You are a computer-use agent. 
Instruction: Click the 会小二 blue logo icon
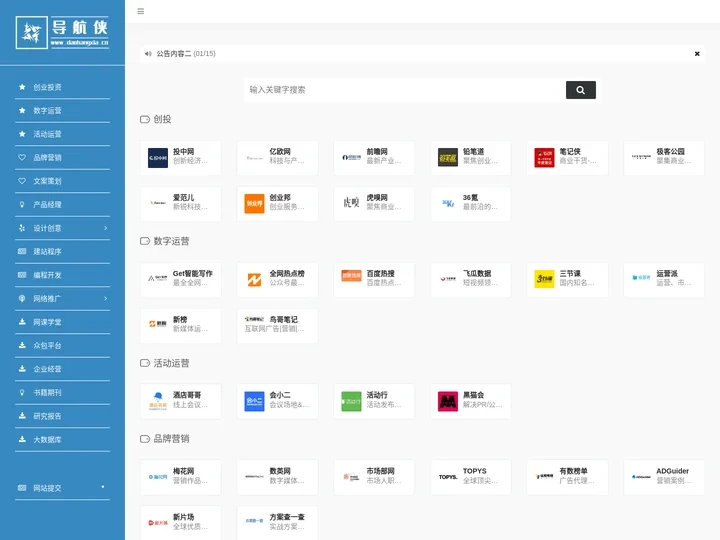click(254, 401)
